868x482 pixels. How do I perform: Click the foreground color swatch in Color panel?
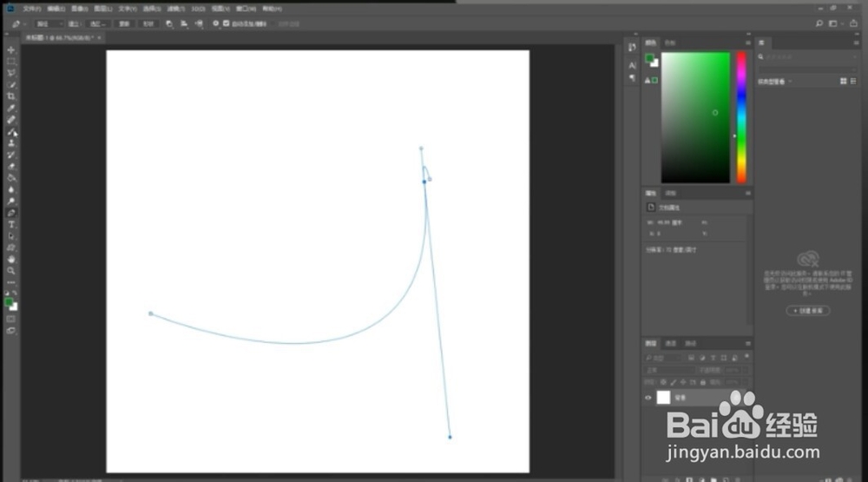[x=649, y=57]
